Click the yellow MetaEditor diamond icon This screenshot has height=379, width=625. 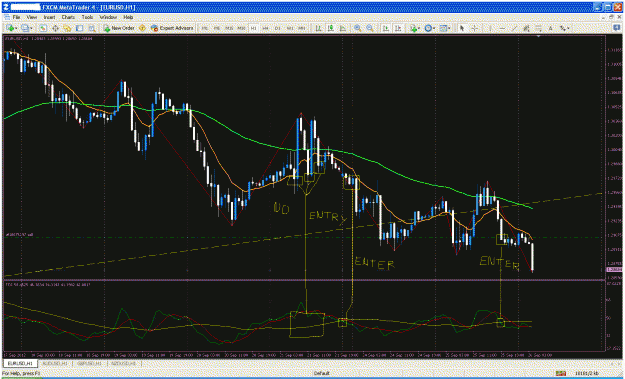tap(142, 28)
